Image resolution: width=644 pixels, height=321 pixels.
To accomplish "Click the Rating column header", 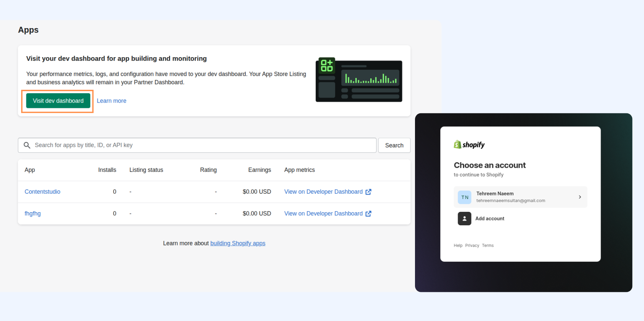I will tap(208, 170).
